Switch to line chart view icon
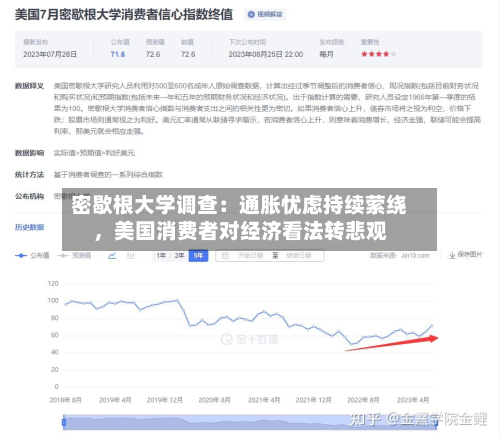The image size is (500, 439). (x=112, y=256)
